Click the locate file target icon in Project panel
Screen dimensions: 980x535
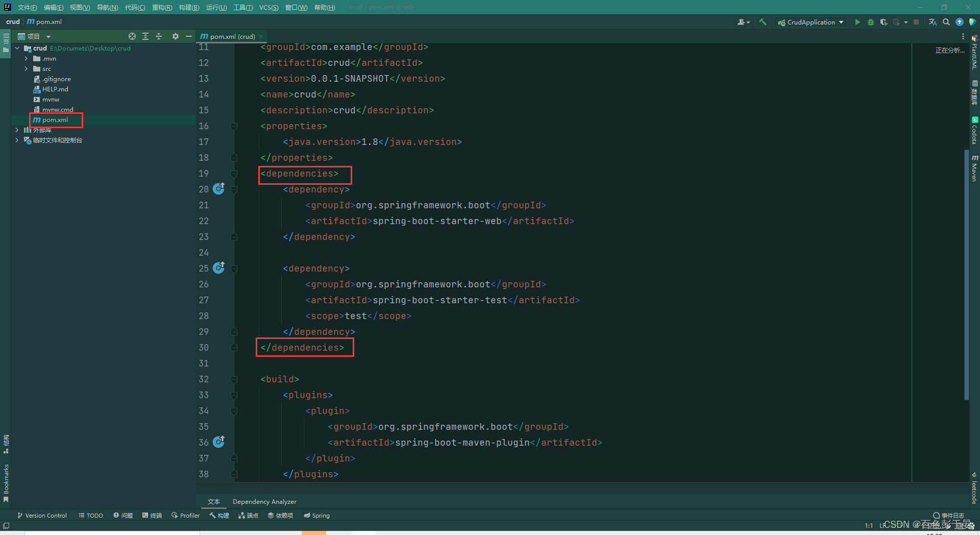click(x=132, y=36)
